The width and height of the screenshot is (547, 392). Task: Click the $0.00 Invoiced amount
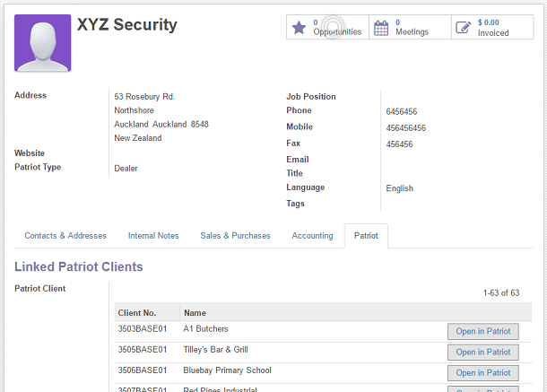(489, 22)
